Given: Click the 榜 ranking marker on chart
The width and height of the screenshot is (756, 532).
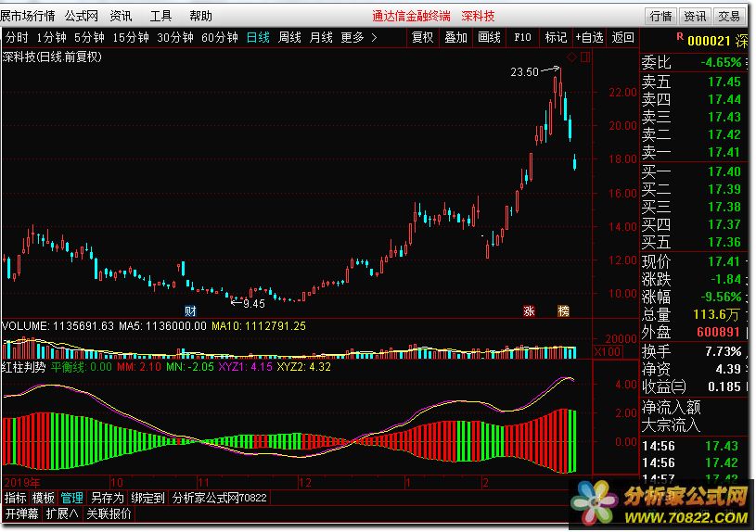Looking at the screenshot, I should pos(563,310).
